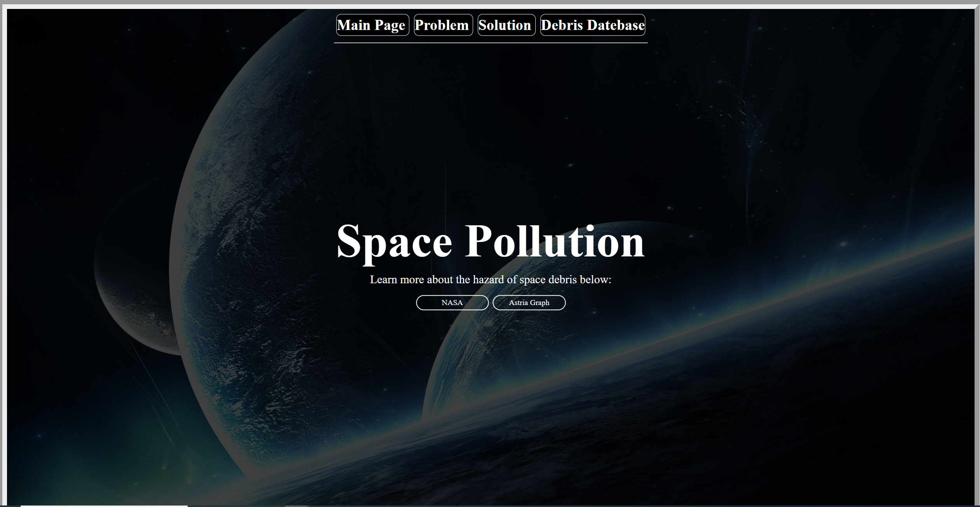980x507 pixels.
Task: Click the word Graph on the Astria button
Action: click(x=540, y=303)
